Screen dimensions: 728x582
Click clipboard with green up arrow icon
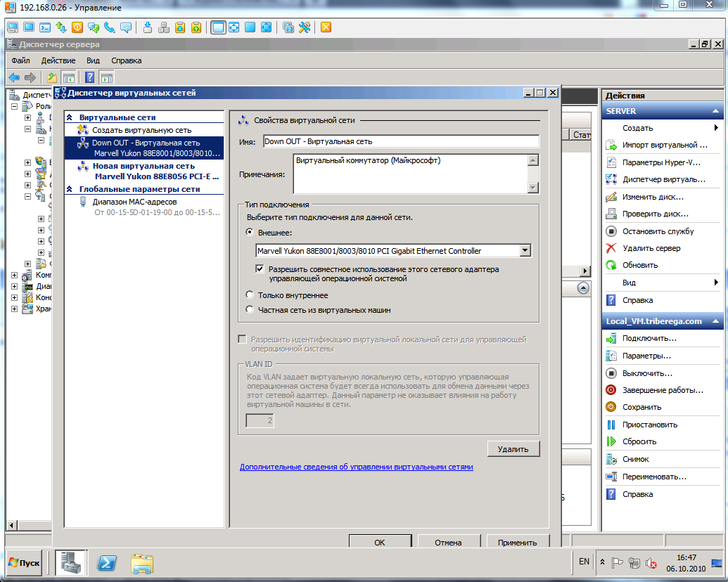tap(196, 27)
